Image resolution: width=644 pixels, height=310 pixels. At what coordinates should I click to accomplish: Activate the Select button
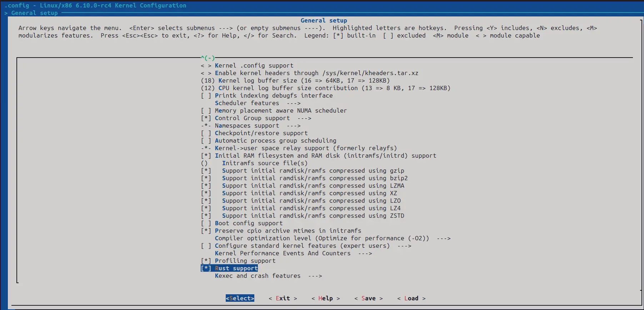240,298
